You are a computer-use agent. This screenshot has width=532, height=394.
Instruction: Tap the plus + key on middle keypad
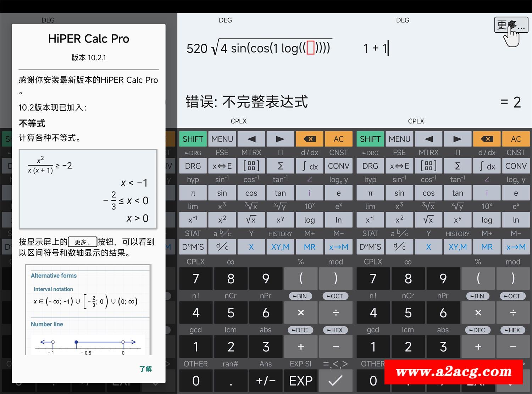[301, 346]
